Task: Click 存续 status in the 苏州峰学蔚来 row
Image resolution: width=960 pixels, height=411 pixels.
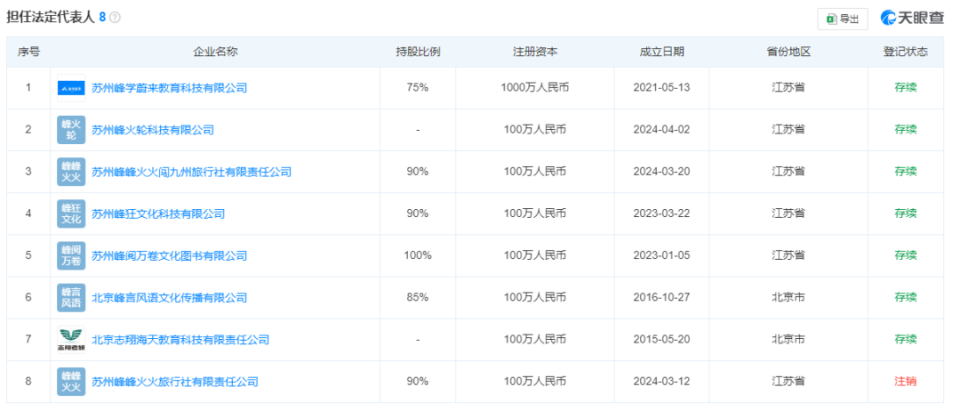Action: point(906,88)
